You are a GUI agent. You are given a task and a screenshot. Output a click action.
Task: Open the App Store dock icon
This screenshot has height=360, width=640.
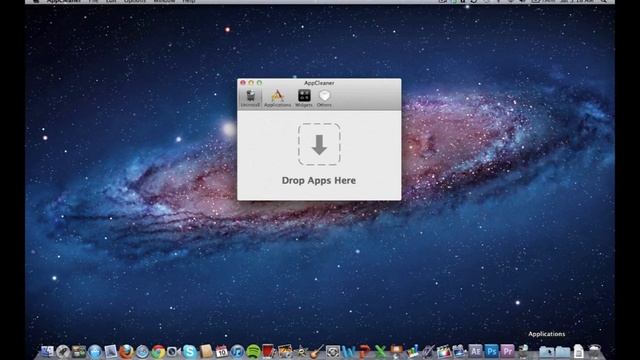click(x=95, y=351)
